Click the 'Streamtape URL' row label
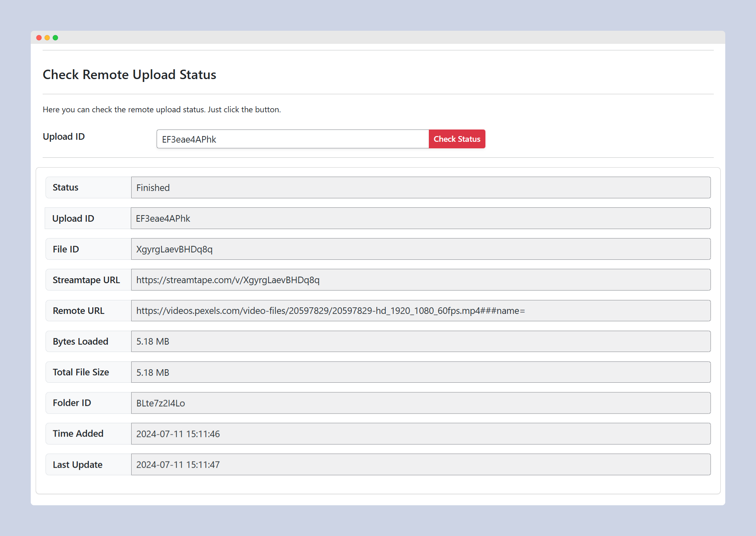Viewport: 756px width, 536px height. [86, 280]
